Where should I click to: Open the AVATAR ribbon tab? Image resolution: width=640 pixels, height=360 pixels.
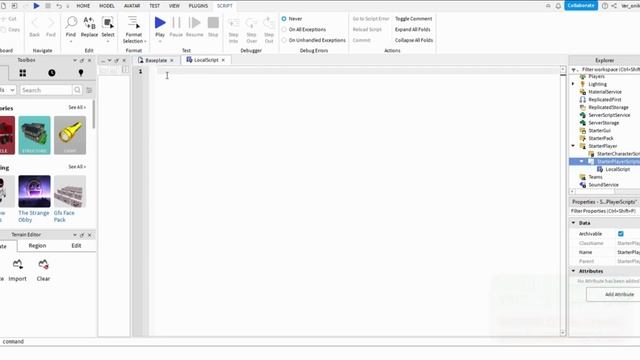pos(132,6)
